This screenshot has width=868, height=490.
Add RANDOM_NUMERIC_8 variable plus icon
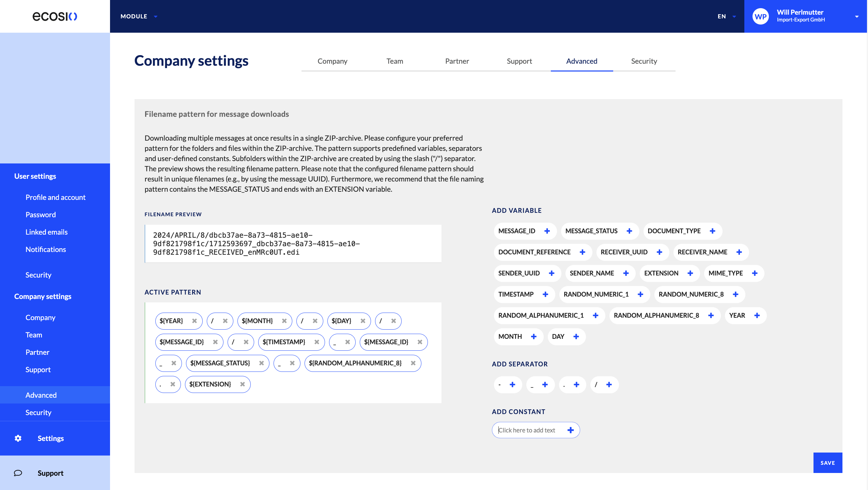pyautogui.click(x=735, y=294)
